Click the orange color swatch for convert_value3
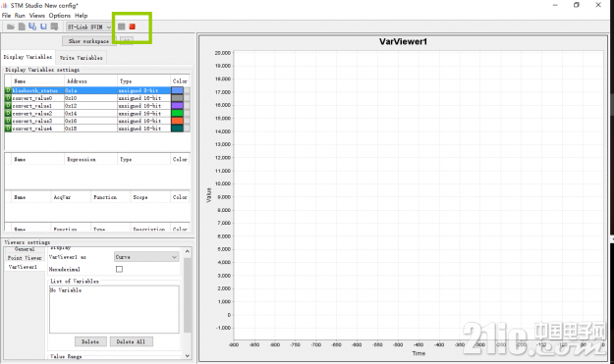614x364 pixels. [178, 121]
